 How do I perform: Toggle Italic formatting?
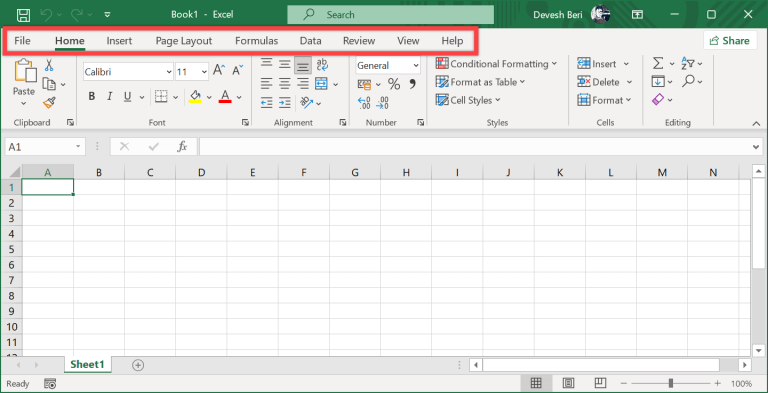[110, 97]
